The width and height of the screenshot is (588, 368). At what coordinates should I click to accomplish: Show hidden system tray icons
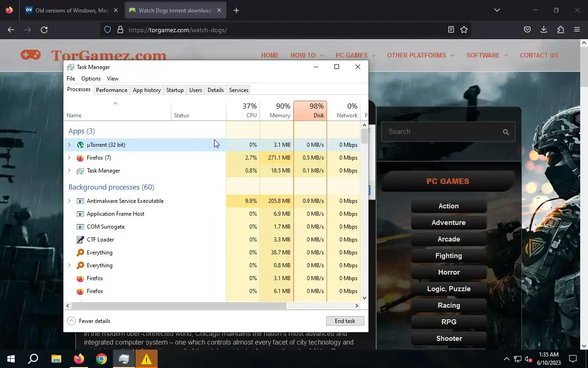click(506, 359)
